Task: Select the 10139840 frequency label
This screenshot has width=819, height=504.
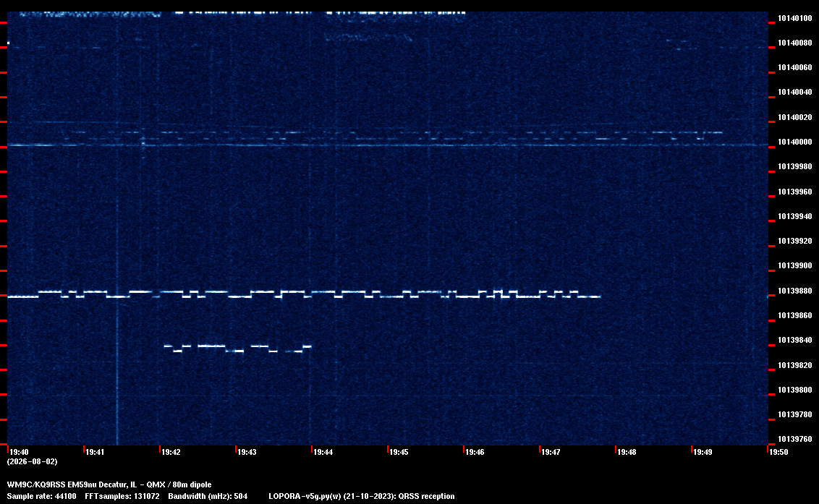Action: pos(794,340)
